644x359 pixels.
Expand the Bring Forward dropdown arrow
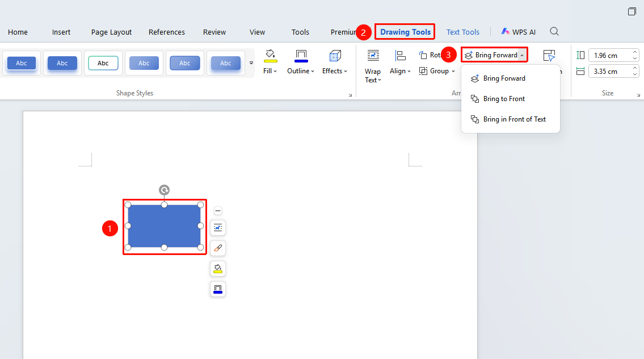(x=522, y=55)
